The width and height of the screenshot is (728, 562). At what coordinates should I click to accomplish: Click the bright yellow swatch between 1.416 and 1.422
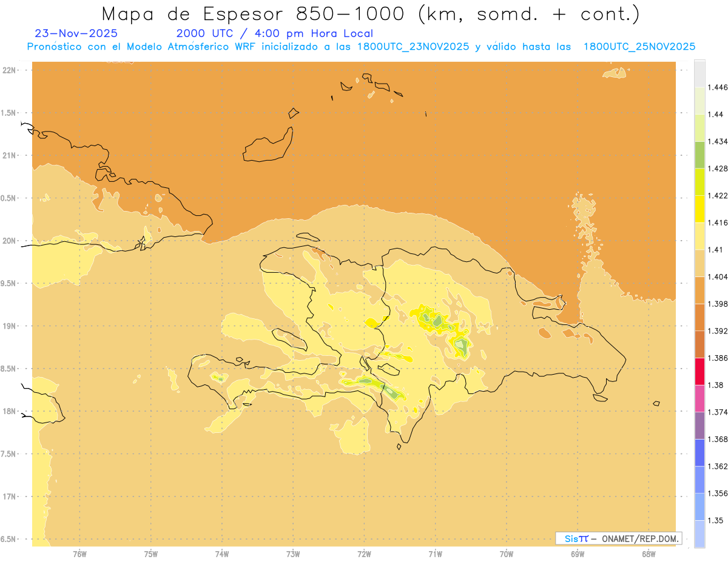[699, 209]
